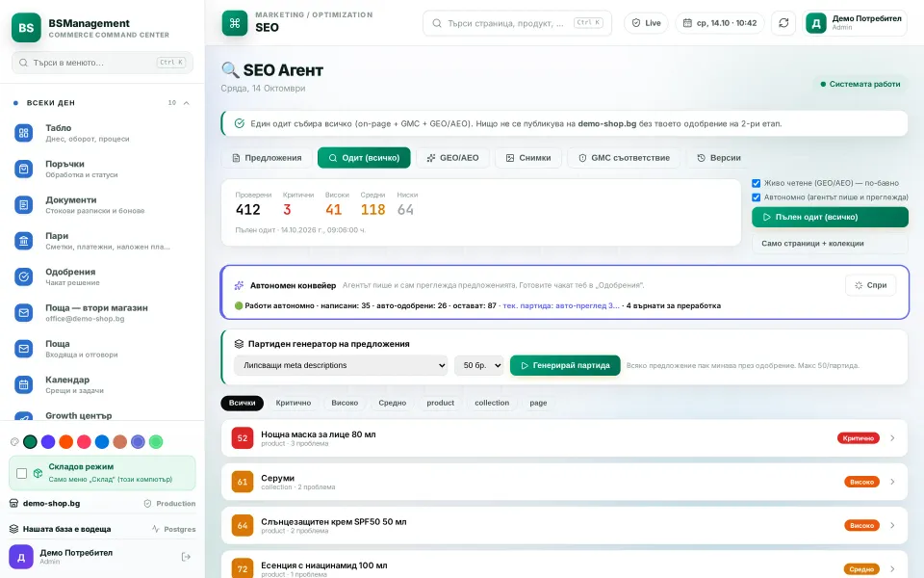Click the score 64 badge

(x=243, y=526)
